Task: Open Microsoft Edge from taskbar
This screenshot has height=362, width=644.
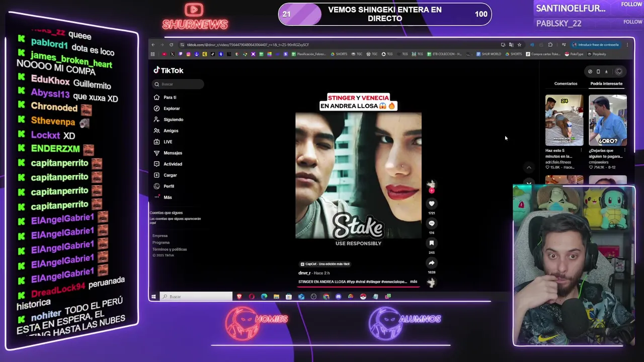Action: pyautogui.click(x=264, y=297)
